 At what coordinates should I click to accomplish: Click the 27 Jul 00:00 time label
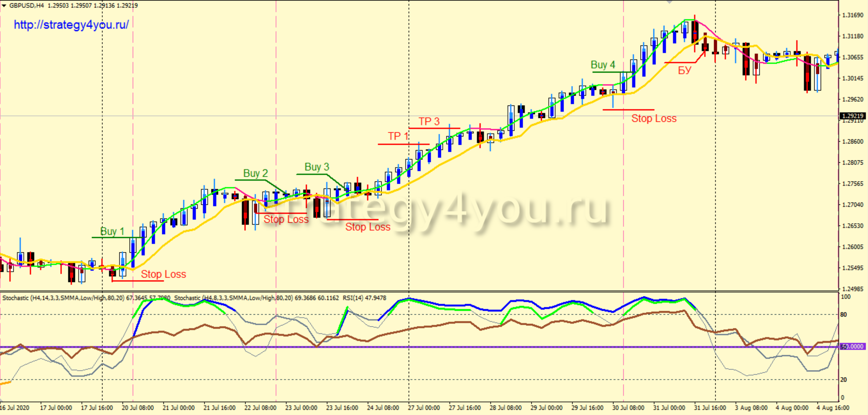424,408
